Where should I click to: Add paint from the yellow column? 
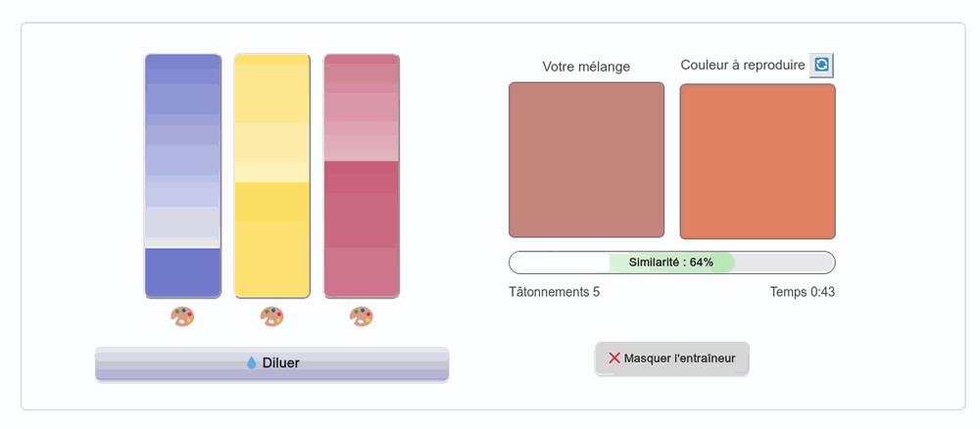(271, 147)
